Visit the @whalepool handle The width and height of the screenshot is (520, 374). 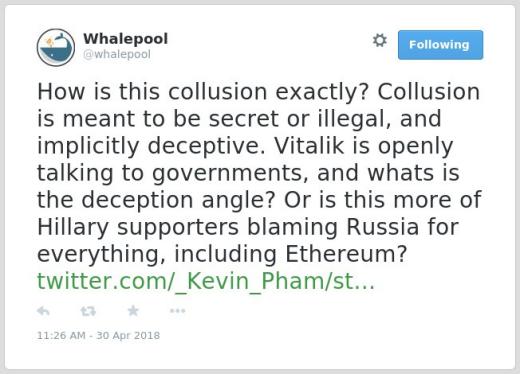pyautogui.click(x=117, y=54)
